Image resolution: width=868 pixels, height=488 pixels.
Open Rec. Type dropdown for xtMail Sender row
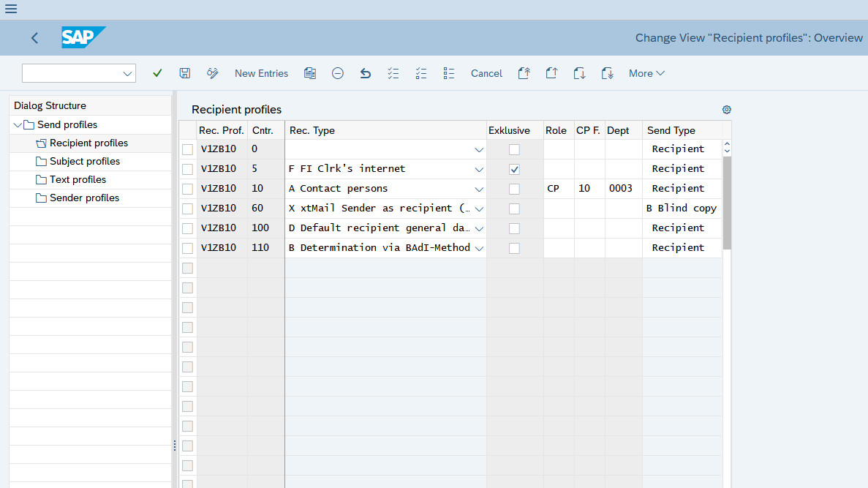[479, 209]
